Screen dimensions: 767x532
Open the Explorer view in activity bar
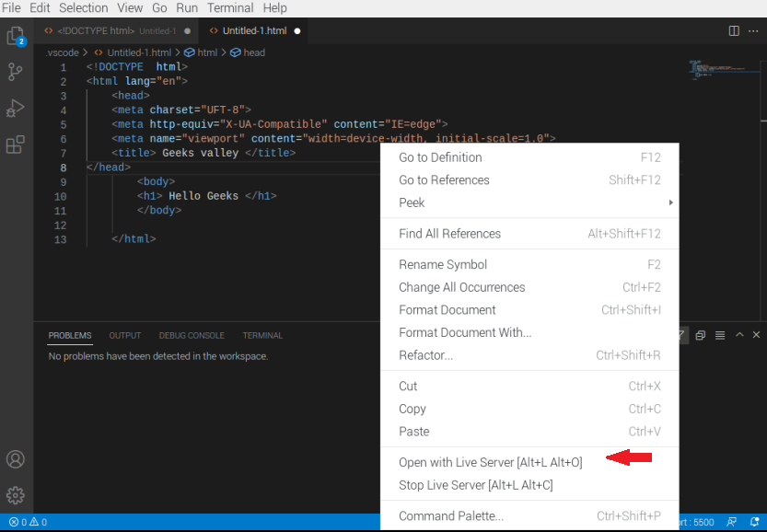click(16, 37)
